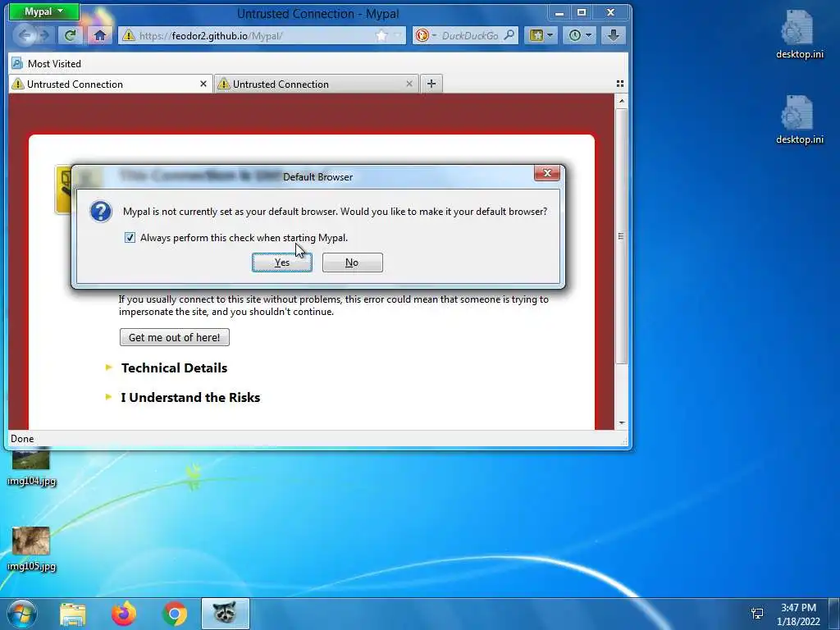Open the History clock button

tap(580, 35)
